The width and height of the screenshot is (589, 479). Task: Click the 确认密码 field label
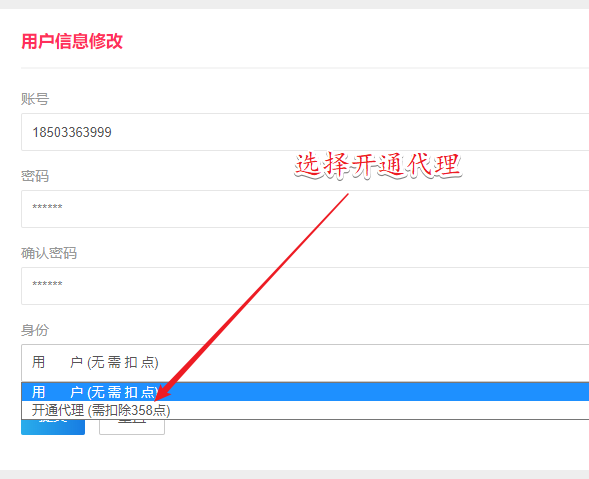coord(49,253)
